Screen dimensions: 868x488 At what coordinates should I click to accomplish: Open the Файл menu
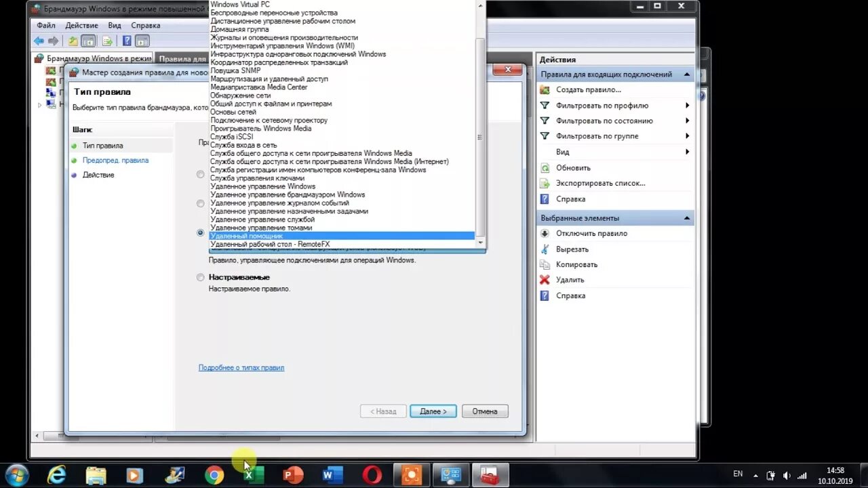[46, 25]
